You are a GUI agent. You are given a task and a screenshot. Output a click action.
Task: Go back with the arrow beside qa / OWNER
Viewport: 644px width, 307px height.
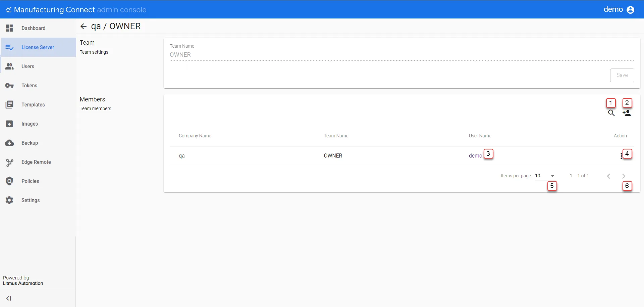84,27
